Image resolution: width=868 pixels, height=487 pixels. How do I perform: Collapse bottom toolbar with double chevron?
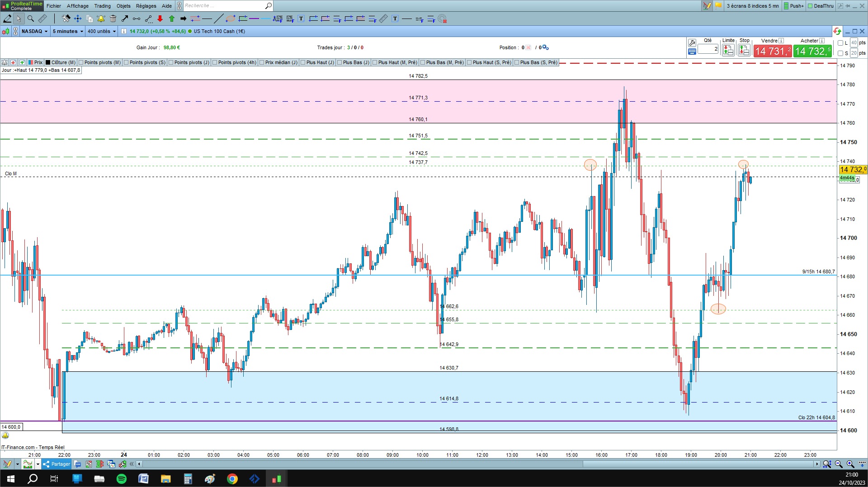(x=132, y=464)
